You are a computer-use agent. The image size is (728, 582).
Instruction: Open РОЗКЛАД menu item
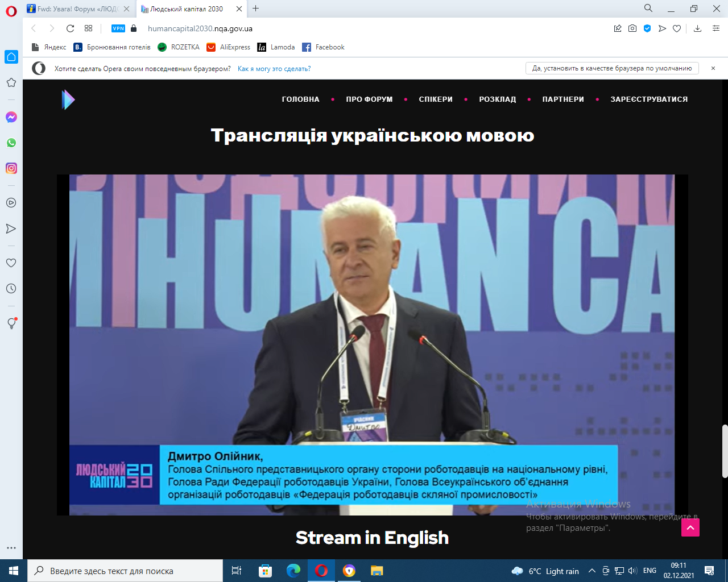pos(498,99)
